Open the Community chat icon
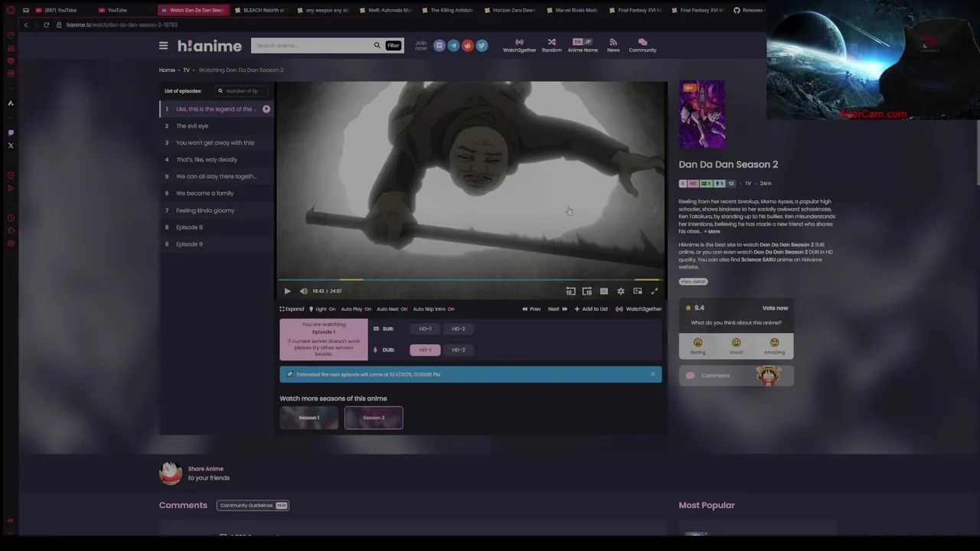Image resolution: width=980 pixels, height=551 pixels. pyautogui.click(x=642, y=45)
